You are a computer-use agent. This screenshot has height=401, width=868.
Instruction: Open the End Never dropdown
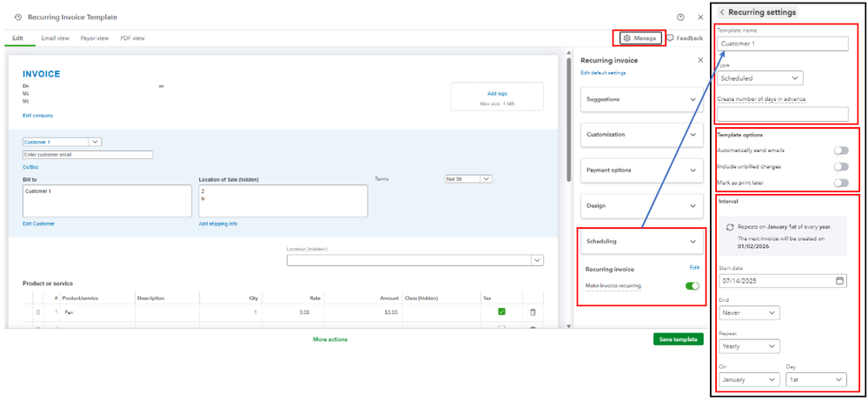point(748,313)
